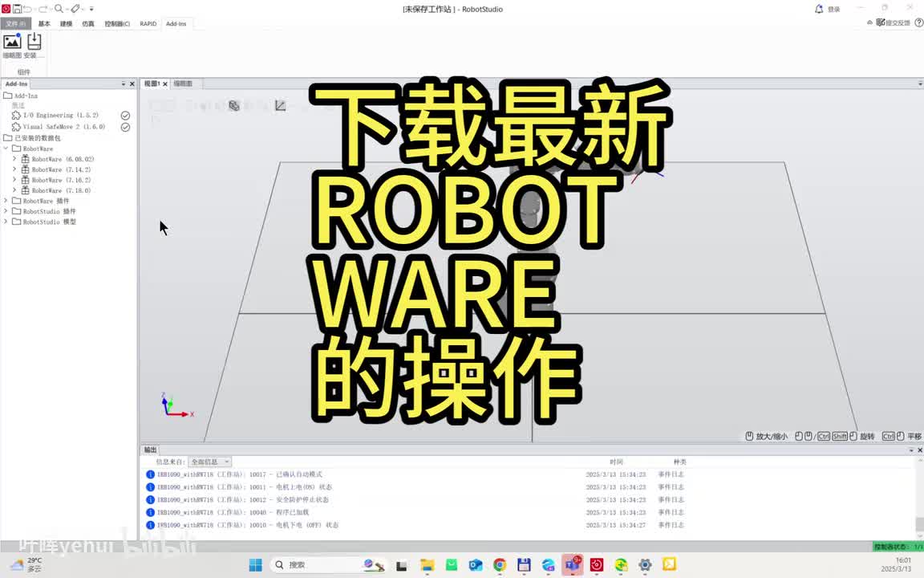Switch to the 视图1 view tab
Image resolution: width=924 pixels, height=578 pixels.
coord(152,83)
